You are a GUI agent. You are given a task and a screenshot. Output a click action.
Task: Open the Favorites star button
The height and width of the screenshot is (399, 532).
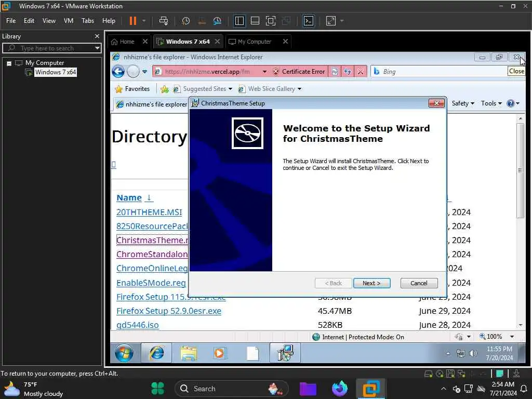coord(132,89)
